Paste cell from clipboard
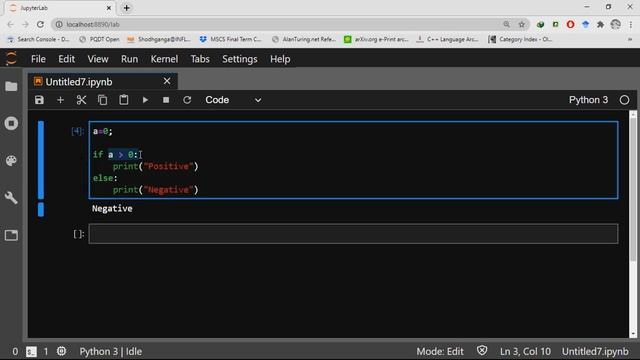The image size is (640, 360). tap(124, 100)
